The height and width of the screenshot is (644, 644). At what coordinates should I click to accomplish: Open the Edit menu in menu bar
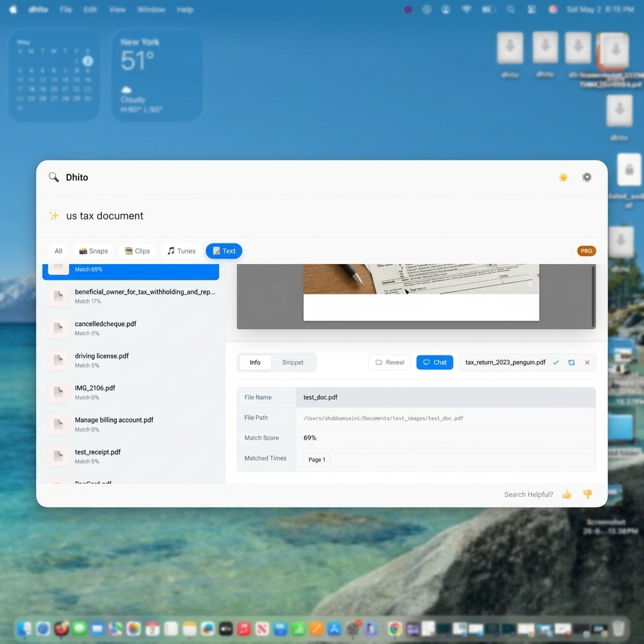(x=90, y=9)
